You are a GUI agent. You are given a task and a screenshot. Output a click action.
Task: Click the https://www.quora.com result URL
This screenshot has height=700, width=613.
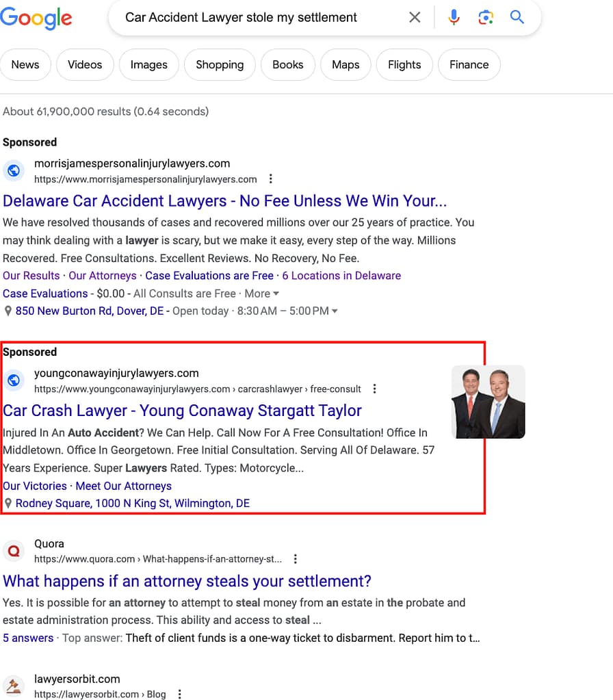(158, 559)
